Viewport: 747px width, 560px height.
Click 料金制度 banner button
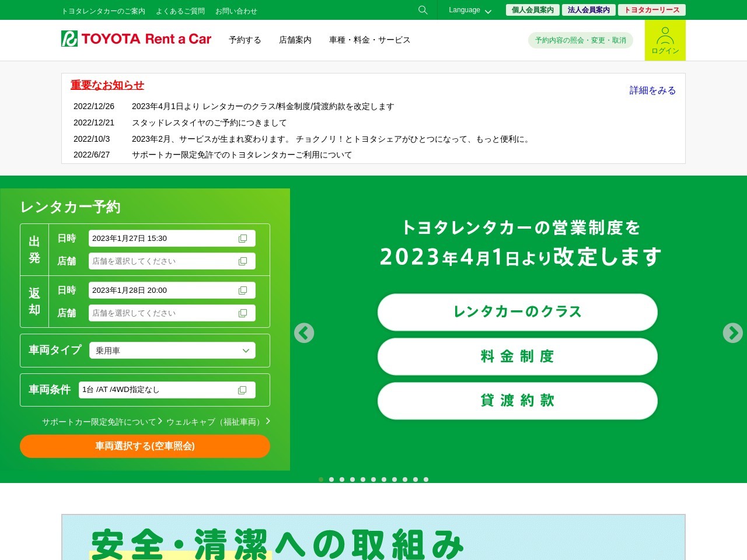tap(518, 356)
